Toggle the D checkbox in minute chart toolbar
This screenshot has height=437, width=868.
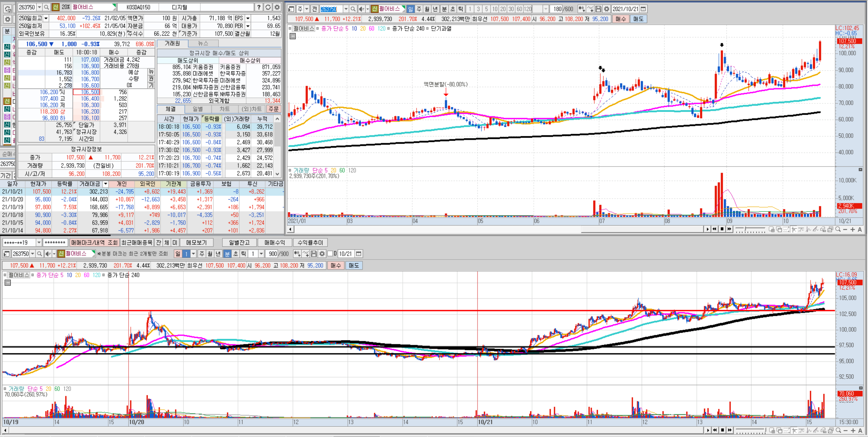330,254
